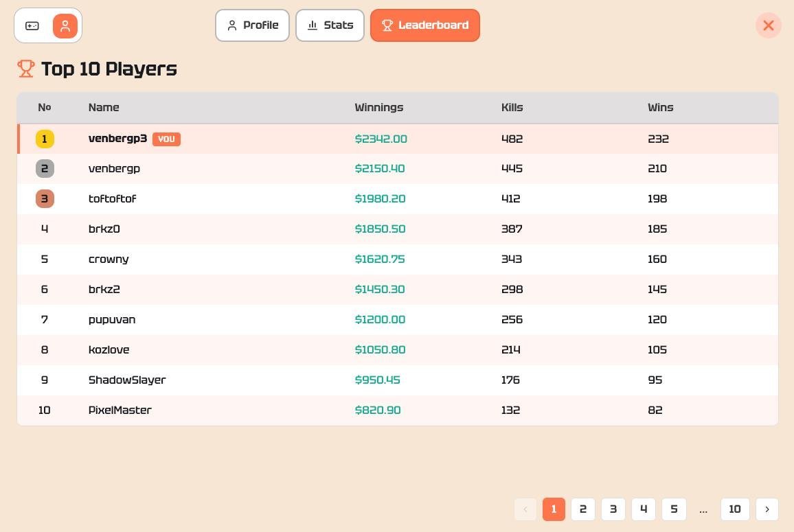The image size is (794, 532).
Task: Select player toftoftof
Action: (x=113, y=199)
